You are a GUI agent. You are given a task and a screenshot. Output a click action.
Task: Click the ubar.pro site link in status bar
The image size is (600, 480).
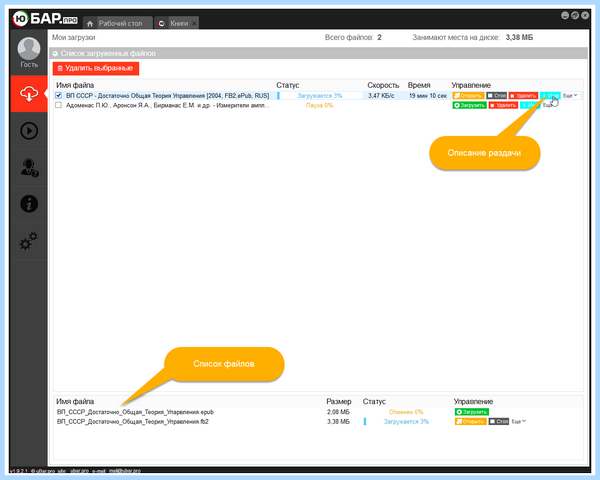click(79, 470)
